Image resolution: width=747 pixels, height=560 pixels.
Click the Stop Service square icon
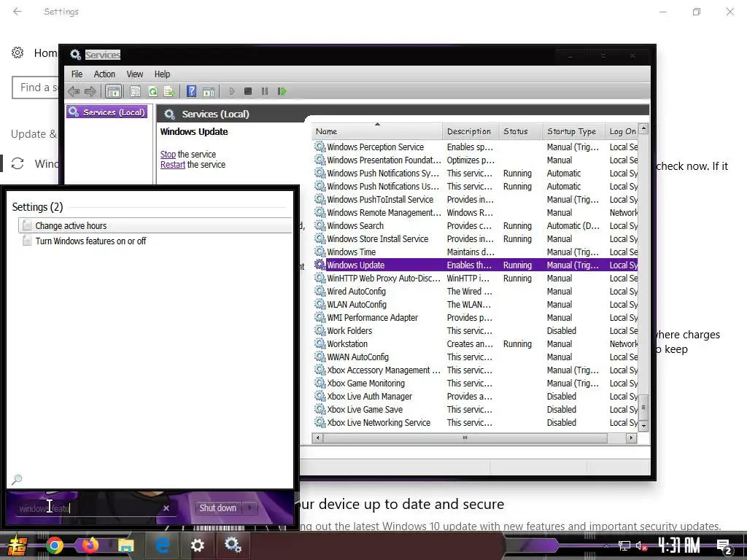tap(248, 91)
